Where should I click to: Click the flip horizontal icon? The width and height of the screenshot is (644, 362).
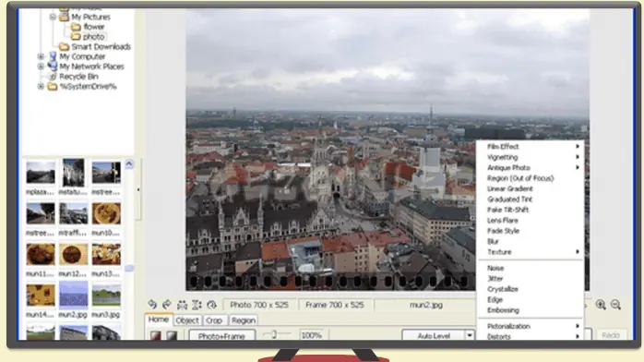[x=182, y=305]
